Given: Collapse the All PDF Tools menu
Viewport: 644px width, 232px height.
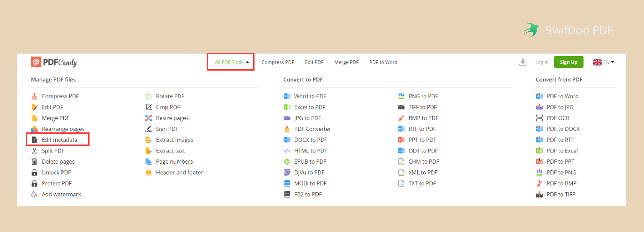Looking at the screenshot, I should [232, 62].
